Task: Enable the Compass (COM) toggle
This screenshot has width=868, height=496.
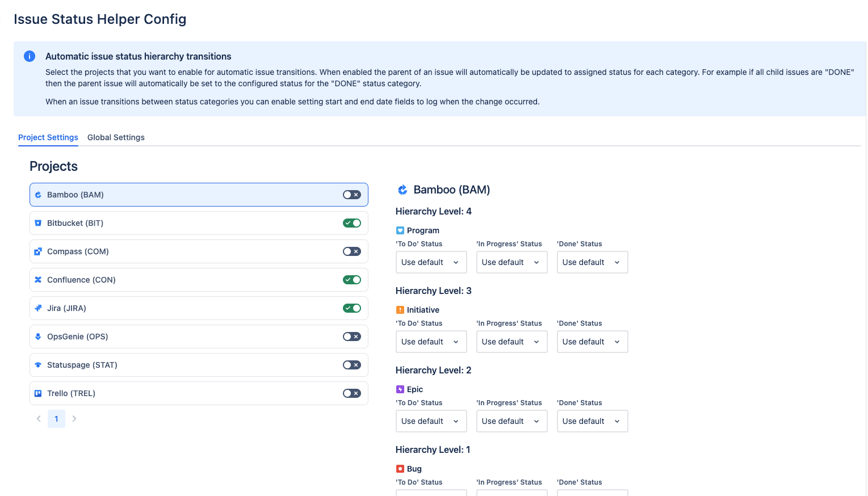Action: coord(352,251)
